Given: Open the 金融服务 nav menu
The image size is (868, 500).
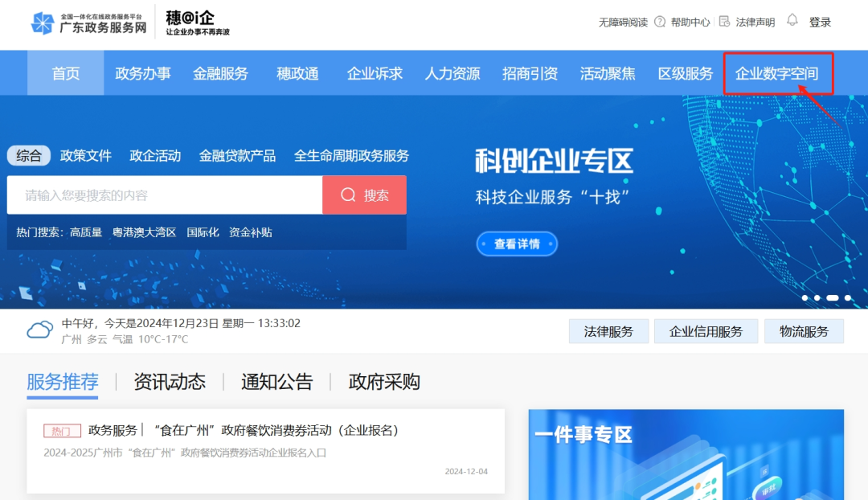Looking at the screenshot, I should click(220, 73).
